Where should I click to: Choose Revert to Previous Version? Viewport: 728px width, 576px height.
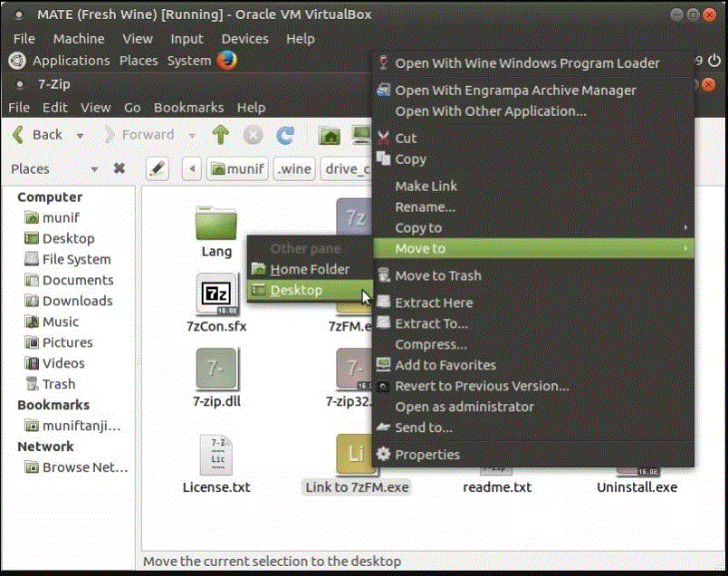click(533, 386)
